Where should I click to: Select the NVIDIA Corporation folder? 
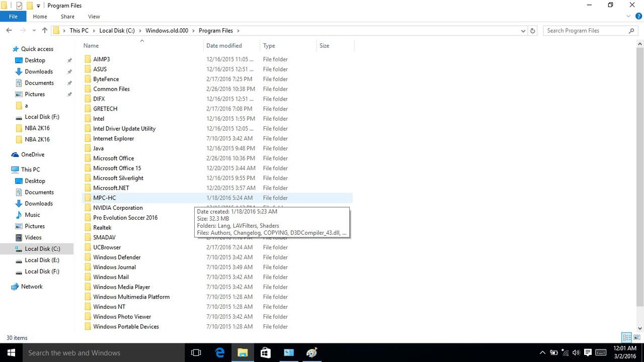118,208
